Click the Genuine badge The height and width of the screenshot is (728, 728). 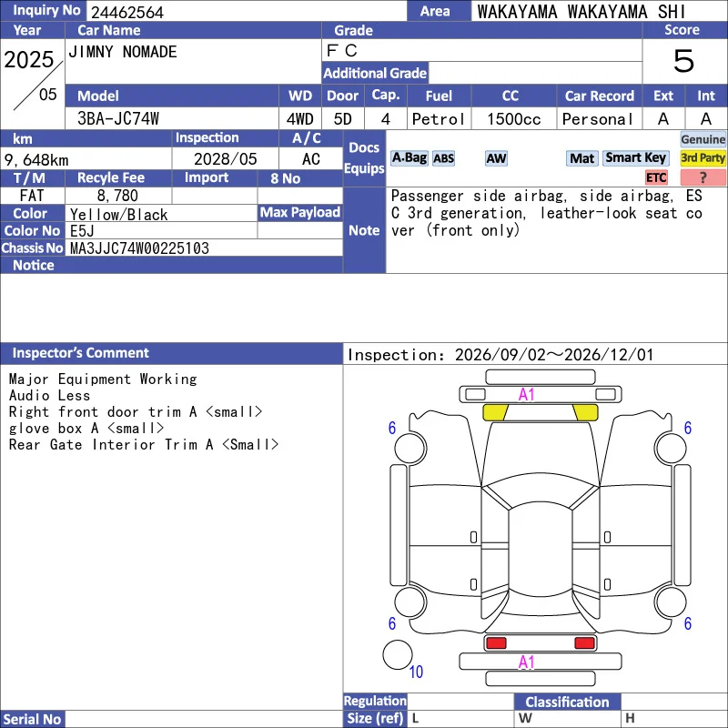click(x=703, y=139)
